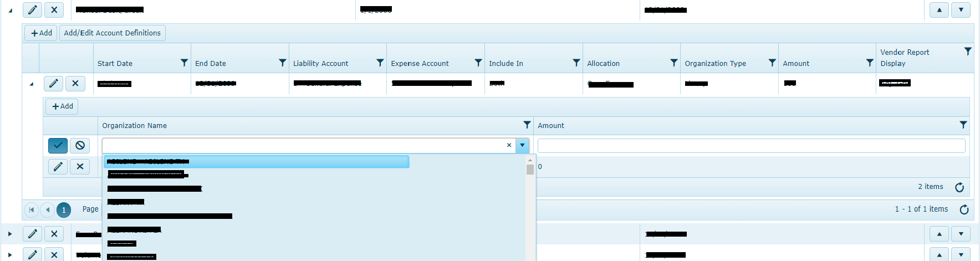Click the dropdown list scrollbar thumb
Viewport: 980px width, 261px height.
(530, 170)
